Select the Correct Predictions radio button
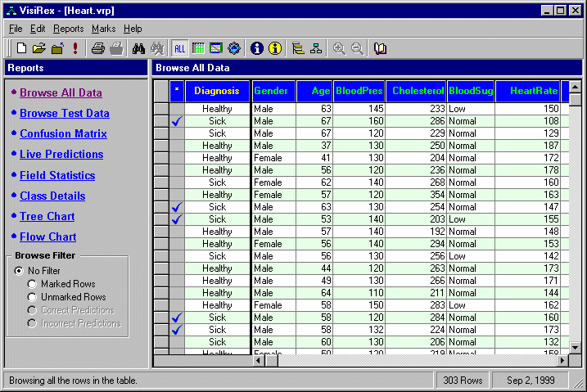The width and height of the screenshot is (587, 392). (32, 310)
